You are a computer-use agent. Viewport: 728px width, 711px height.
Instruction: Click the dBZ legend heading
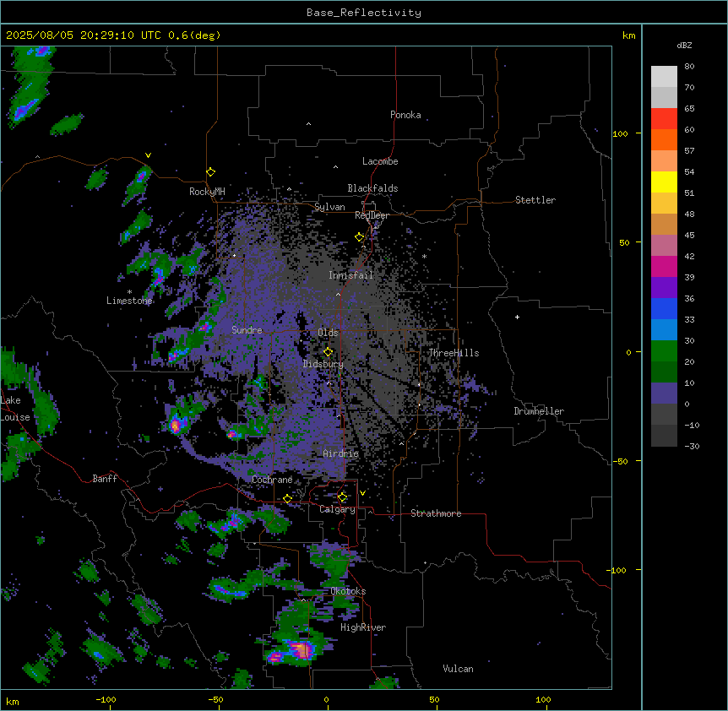684,45
